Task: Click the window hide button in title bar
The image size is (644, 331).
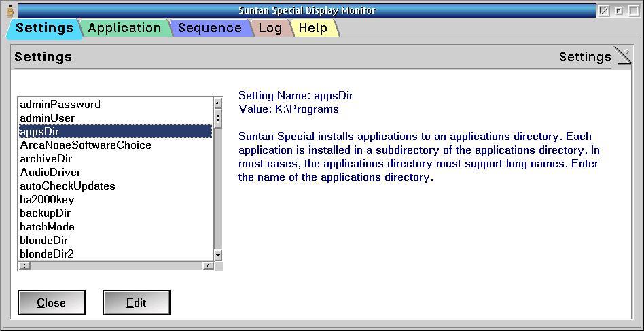Action: coord(604,11)
